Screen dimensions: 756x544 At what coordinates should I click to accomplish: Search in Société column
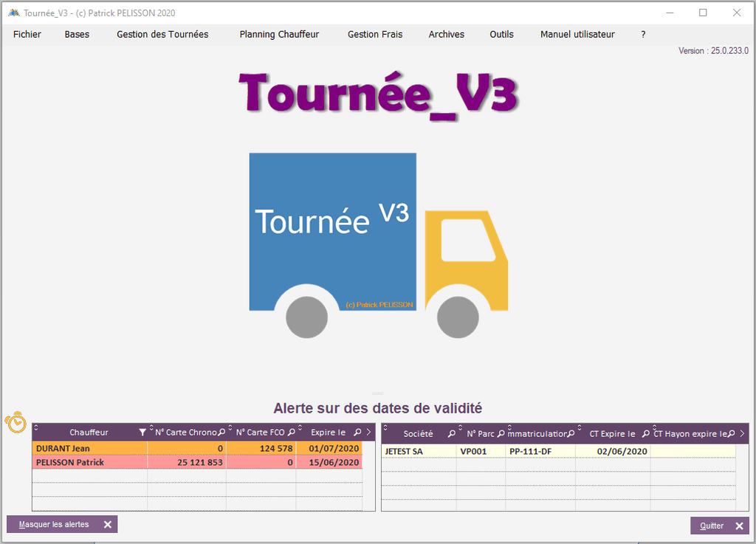click(x=451, y=434)
